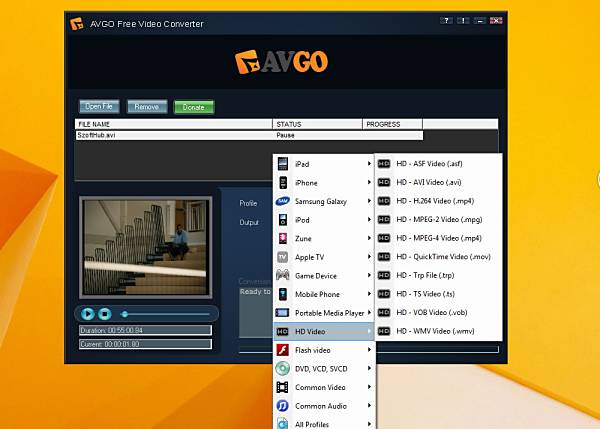Open the help question mark button
The image size is (600, 429).
[446, 20]
